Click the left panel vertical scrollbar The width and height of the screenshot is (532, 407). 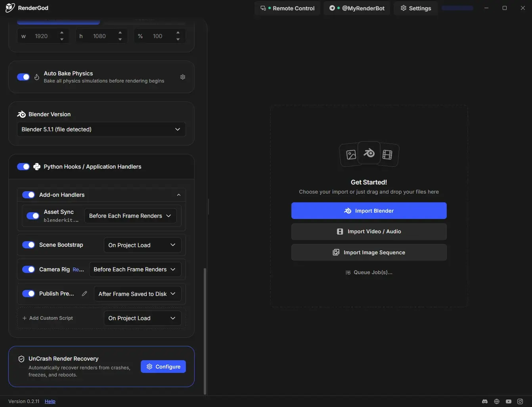pyautogui.click(x=205, y=331)
